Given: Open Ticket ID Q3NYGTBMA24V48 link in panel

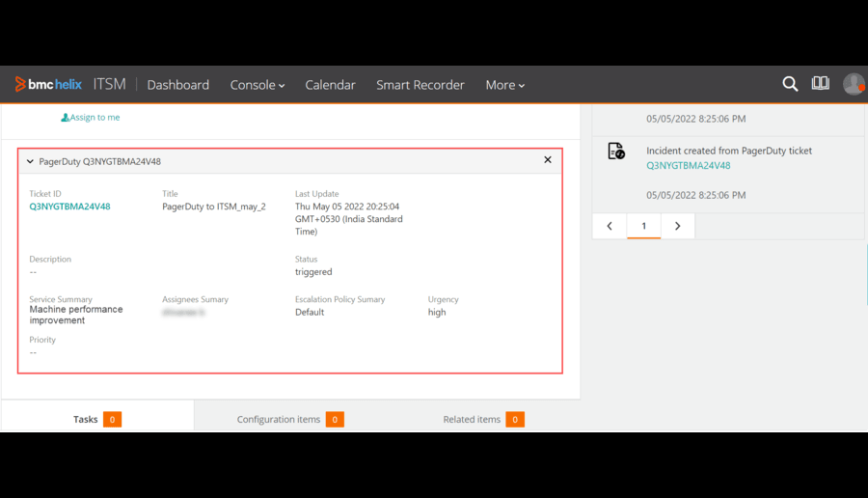Looking at the screenshot, I should 69,207.
